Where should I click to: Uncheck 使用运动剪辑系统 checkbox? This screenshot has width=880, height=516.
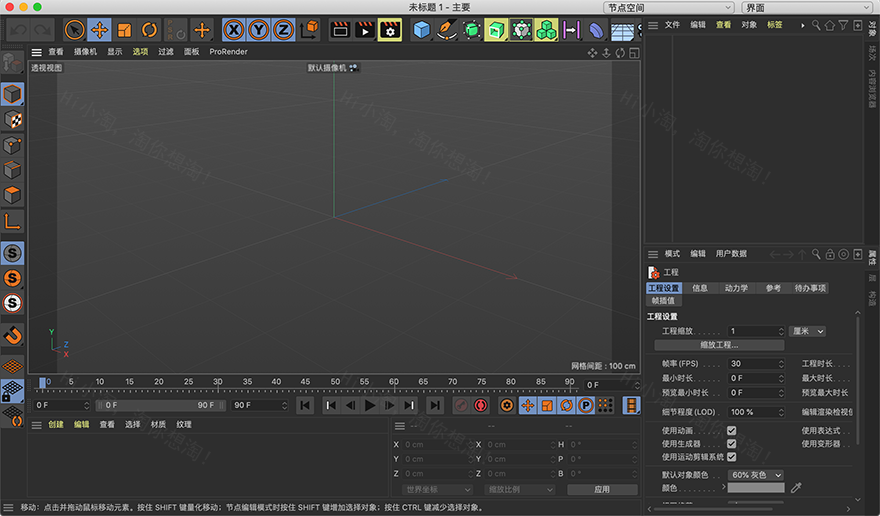point(731,457)
